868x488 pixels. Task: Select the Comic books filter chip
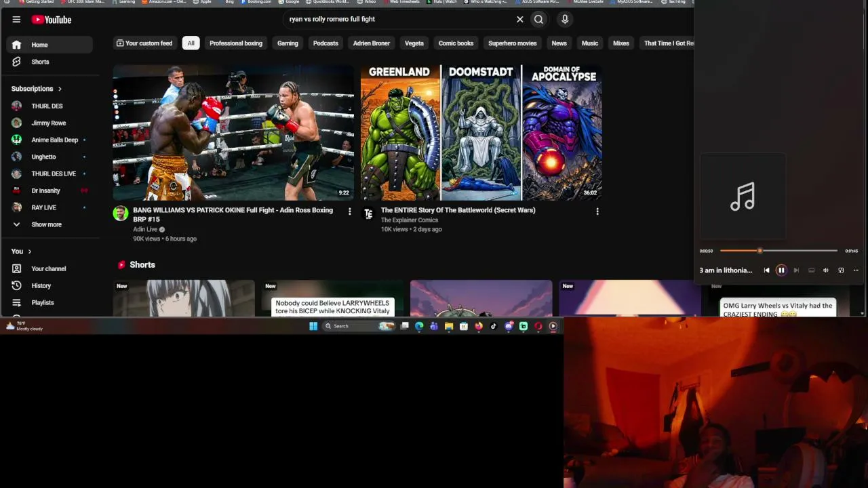coord(456,43)
